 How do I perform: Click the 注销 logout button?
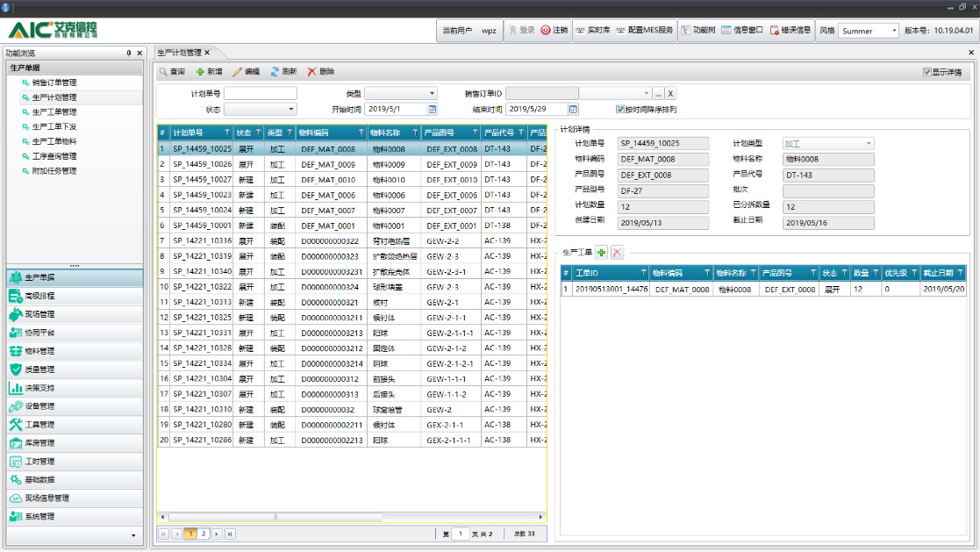554,30
